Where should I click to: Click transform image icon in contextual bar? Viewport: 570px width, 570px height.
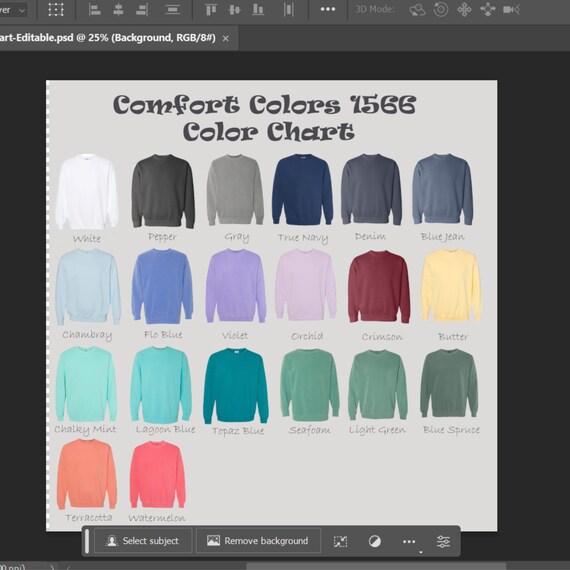click(x=340, y=541)
